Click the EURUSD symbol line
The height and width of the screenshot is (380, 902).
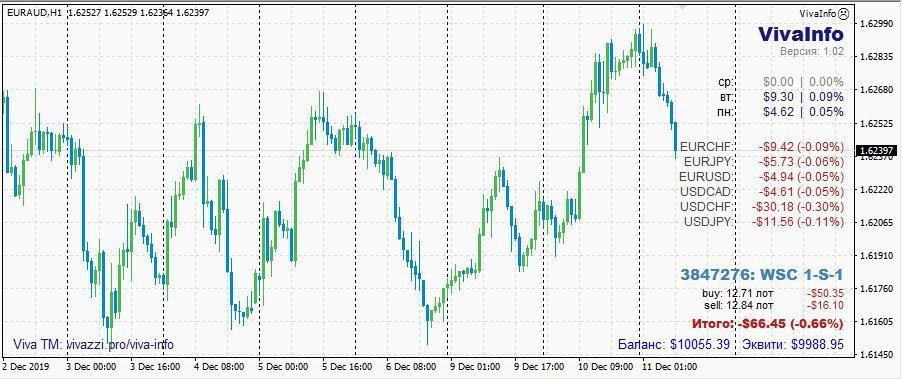[x=762, y=176]
